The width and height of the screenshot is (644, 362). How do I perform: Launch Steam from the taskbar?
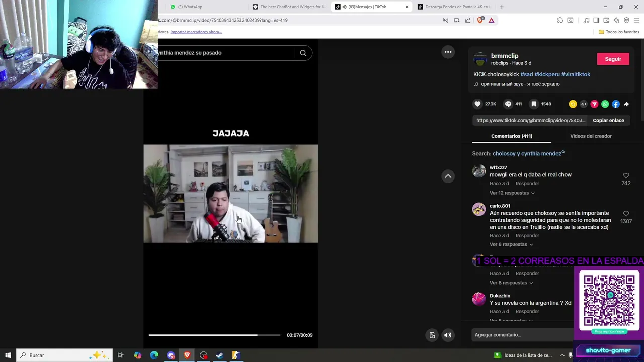pyautogui.click(x=220, y=355)
